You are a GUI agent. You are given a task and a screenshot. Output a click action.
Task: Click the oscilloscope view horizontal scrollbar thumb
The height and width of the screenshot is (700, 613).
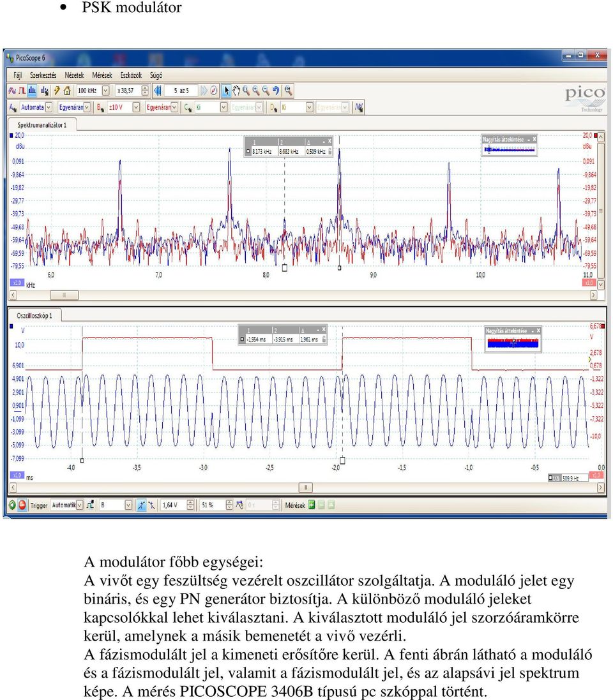pyautogui.click(x=306, y=488)
